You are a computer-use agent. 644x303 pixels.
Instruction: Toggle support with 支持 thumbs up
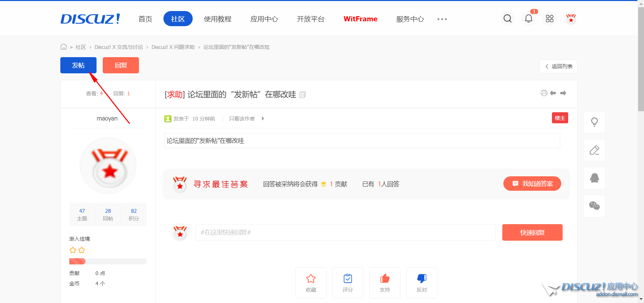click(384, 282)
